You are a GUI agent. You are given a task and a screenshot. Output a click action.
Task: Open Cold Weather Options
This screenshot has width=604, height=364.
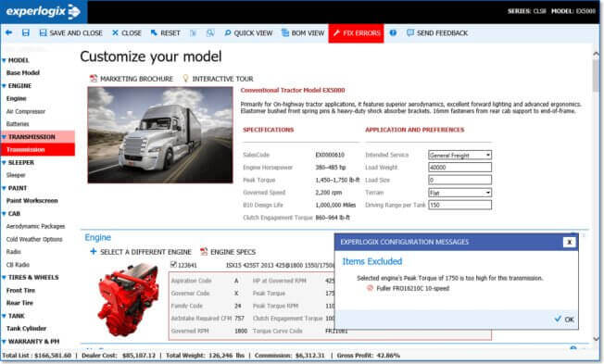tap(34, 239)
